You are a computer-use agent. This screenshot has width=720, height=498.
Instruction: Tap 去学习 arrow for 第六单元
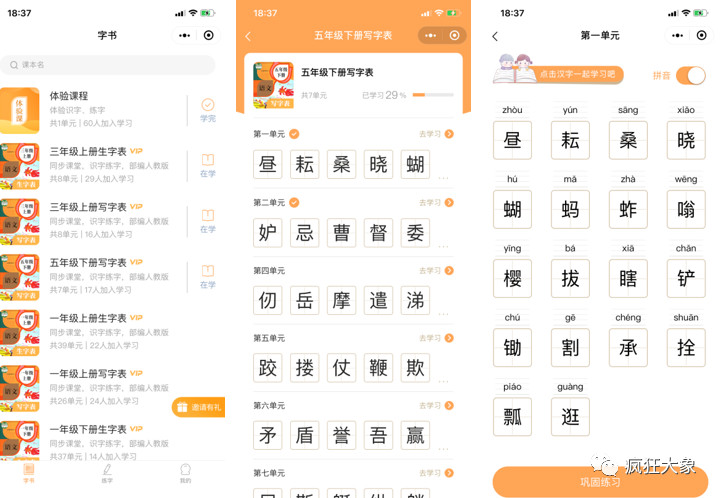tap(449, 405)
